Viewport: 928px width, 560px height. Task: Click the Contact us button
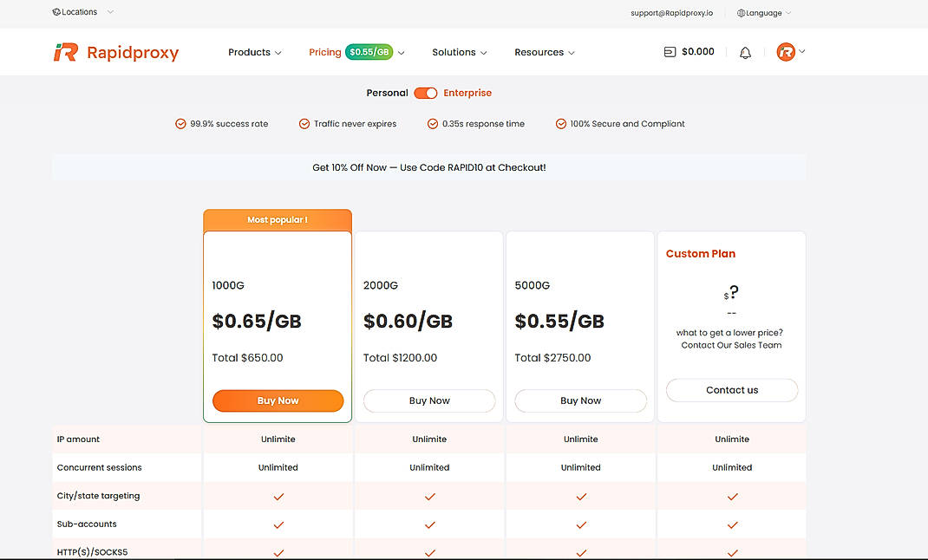click(x=732, y=390)
